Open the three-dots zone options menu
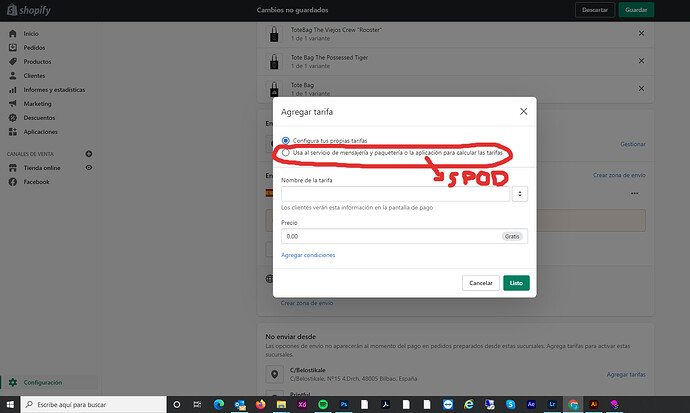This screenshot has height=413, width=690. tap(634, 194)
